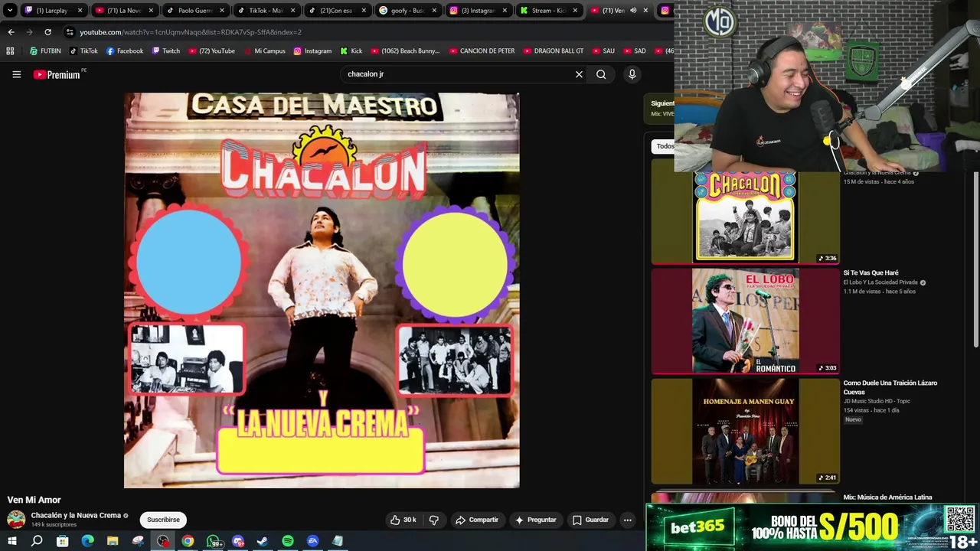Screen dimensions: 980x551
Task: Open Como Duele Una Traición Lázaro Cuevas
Action: point(890,387)
